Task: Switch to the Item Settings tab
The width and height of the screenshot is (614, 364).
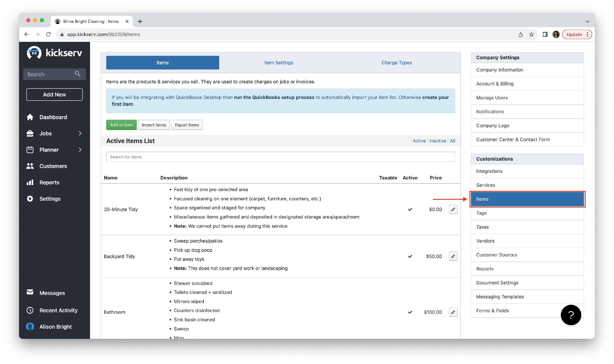Action: point(279,63)
